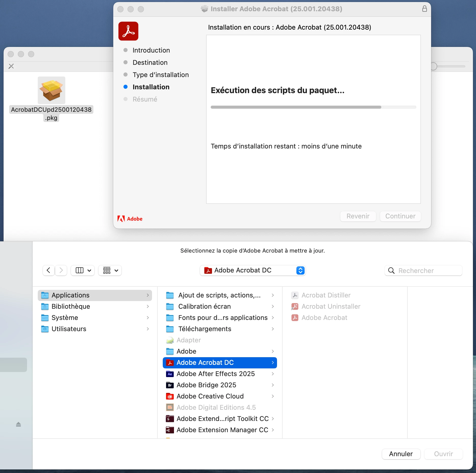This screenshot has width=476, height=473.
Task: Click the Adobe After Effects 2025 icon
Action: pos(170,374)
